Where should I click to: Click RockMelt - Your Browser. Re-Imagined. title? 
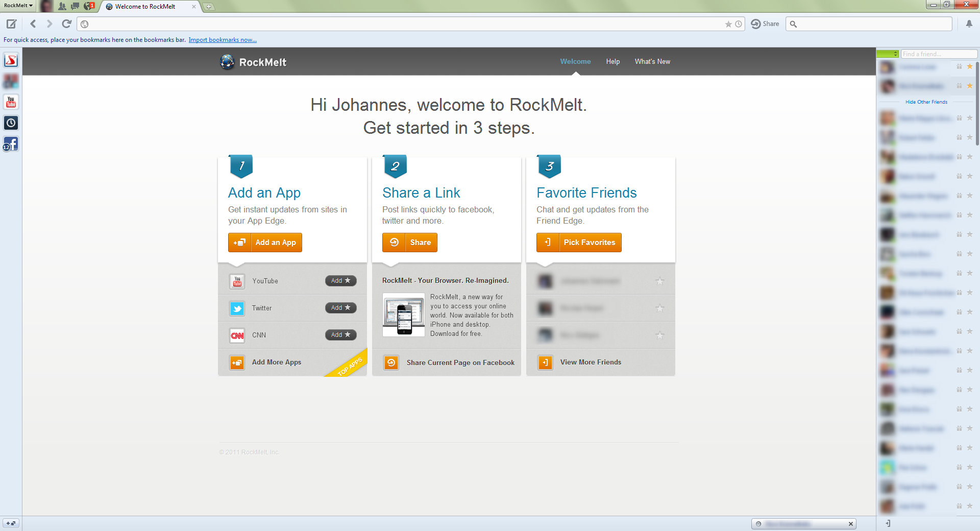point(445,281)
